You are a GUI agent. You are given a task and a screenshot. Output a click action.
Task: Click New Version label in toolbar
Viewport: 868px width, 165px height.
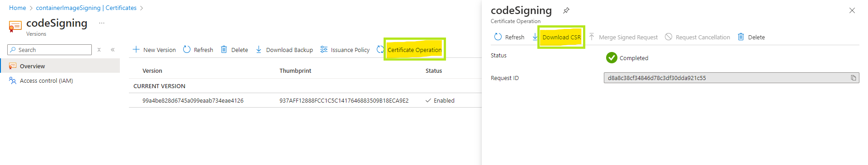[x=159, y=50]
